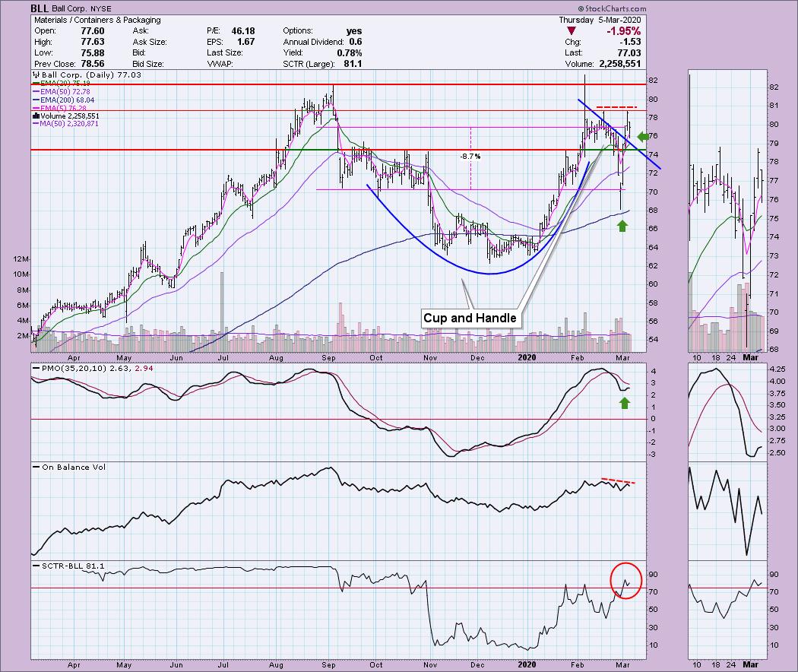Click the Yield value 0.78%
Viewport: 798px width, 672px height.
(350, 53)
